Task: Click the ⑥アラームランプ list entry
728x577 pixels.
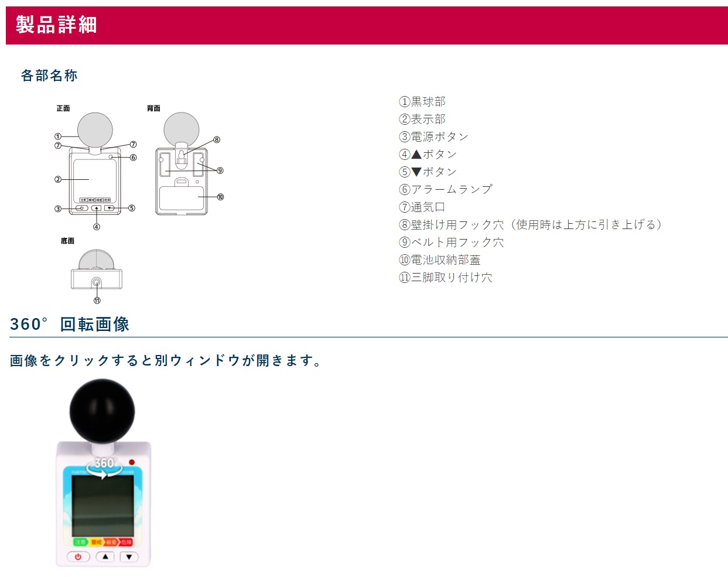Action: 447,189
